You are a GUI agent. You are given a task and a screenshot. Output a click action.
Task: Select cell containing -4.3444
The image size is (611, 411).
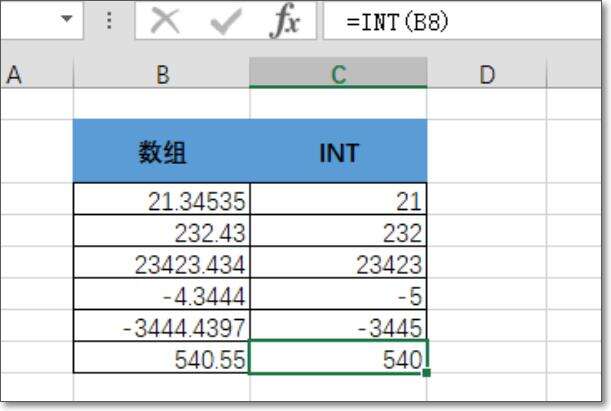(162, 294)
